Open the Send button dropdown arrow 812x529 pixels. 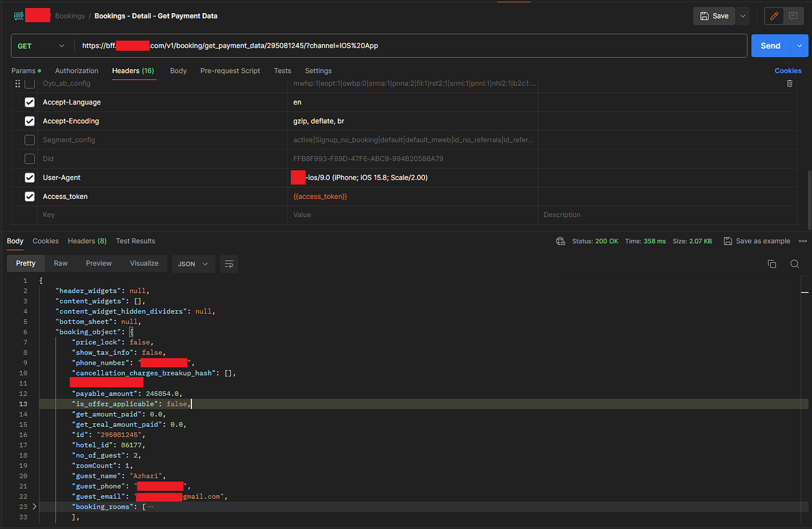pos(798,45)
